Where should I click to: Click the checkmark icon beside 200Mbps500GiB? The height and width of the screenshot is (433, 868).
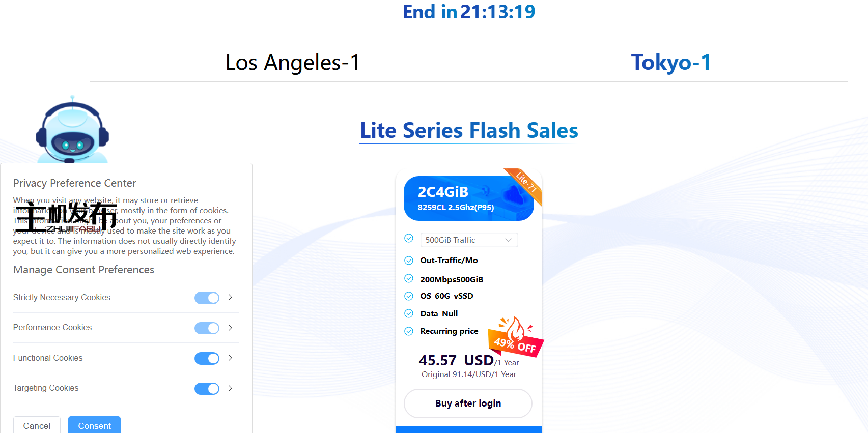(409, 278)
